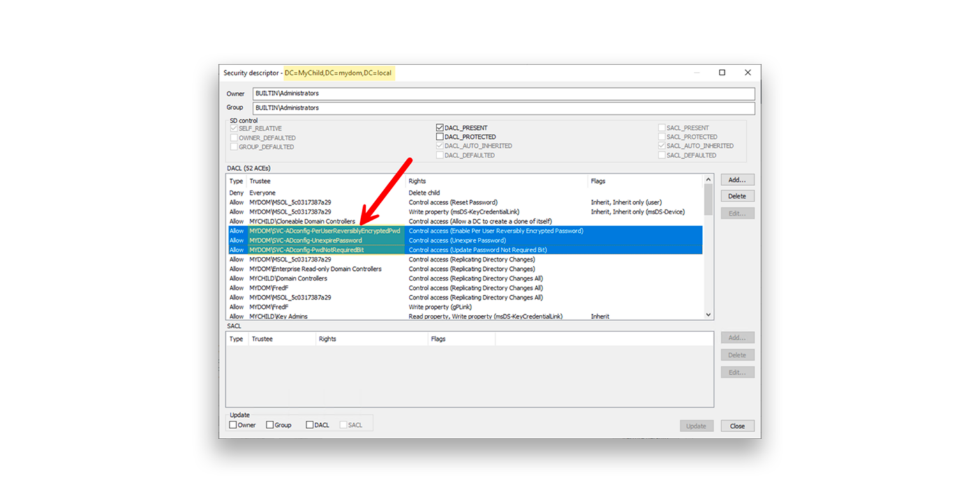Select the SVC-ADconfig-UnexpirePassword ACE entry
This screenshot has height=501, width=980.
point(306,240)
